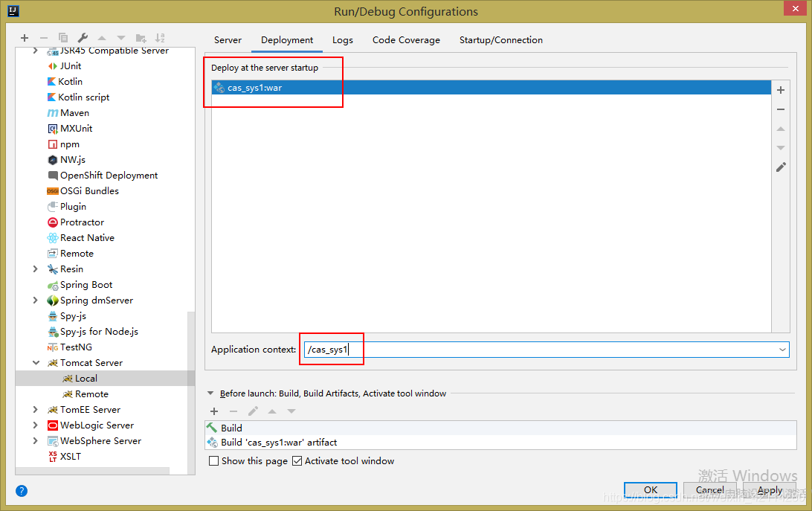Expand JSR45 Compatible Server node
The height and width of the screenshot is (511, 812).
[35, 51]
